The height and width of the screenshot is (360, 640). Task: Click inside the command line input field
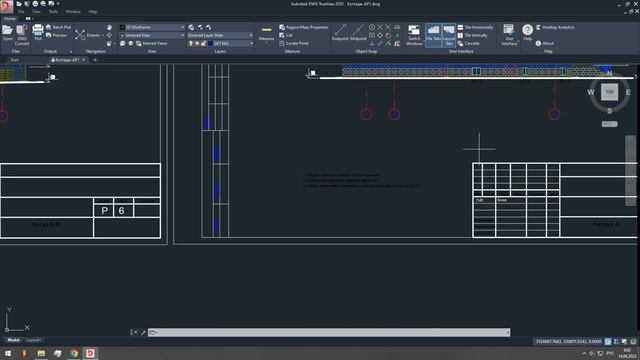click(x=329, y=333)
